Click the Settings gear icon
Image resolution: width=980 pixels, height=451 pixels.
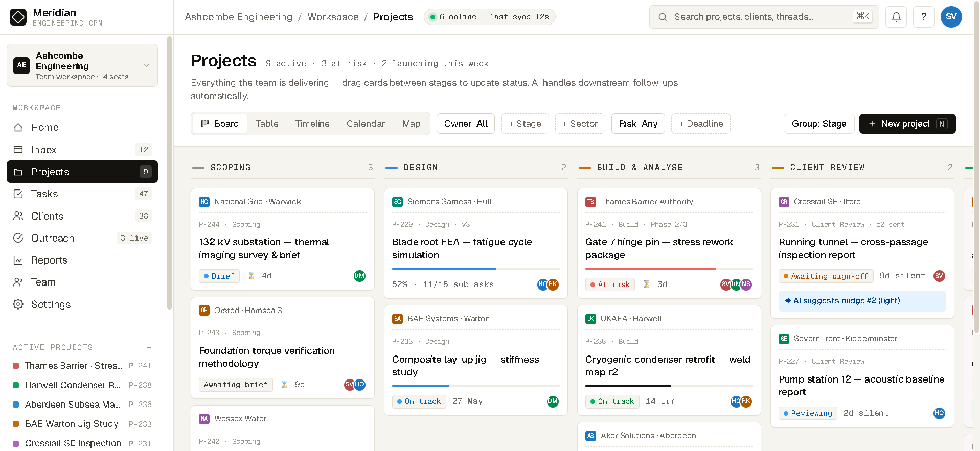point(18,304)
